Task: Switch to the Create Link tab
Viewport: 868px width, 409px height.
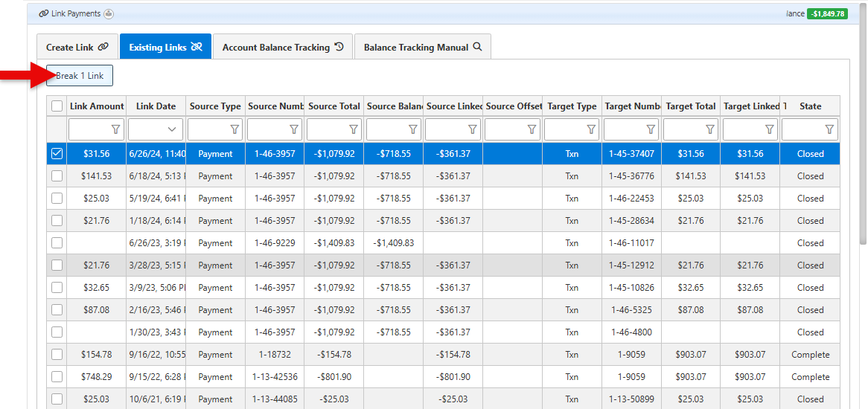Action: pyautogui.click(x=77, y=47)
